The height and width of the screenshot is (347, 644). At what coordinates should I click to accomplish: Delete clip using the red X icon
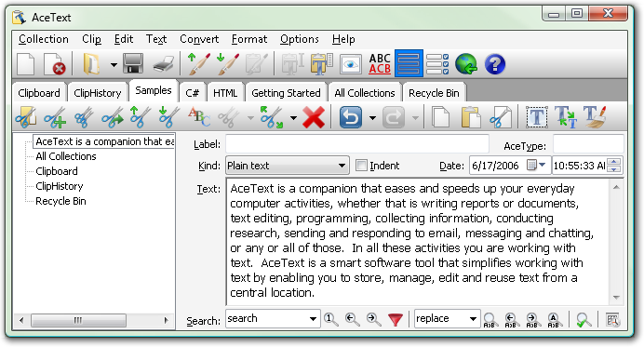point(314,118)
